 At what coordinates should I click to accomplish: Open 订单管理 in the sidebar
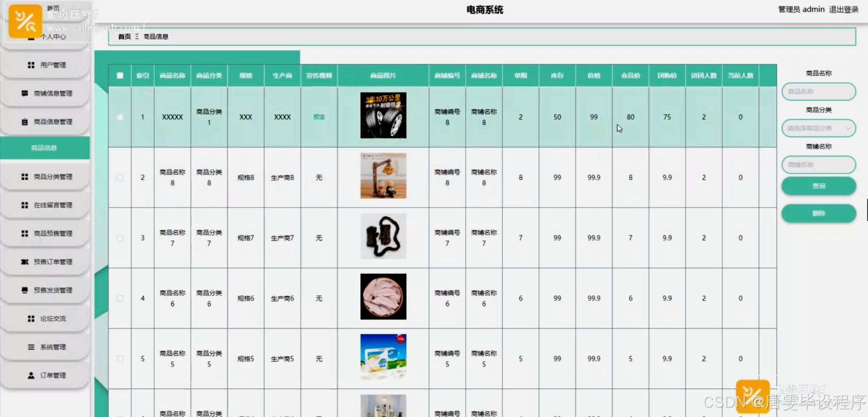45,375
